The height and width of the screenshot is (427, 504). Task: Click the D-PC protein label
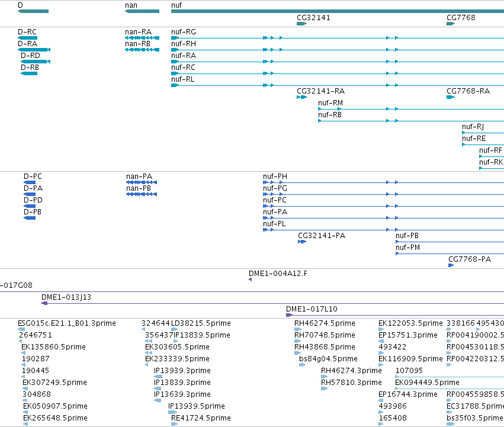(33, 176)
